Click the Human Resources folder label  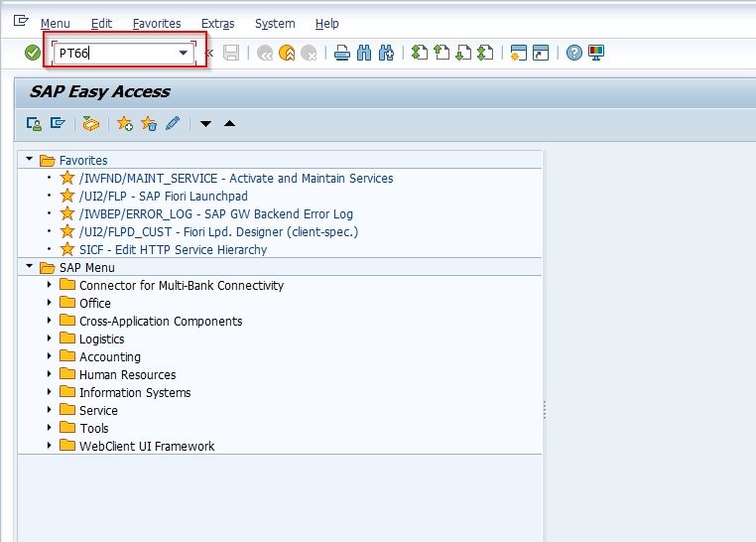[x=128, y=374]
